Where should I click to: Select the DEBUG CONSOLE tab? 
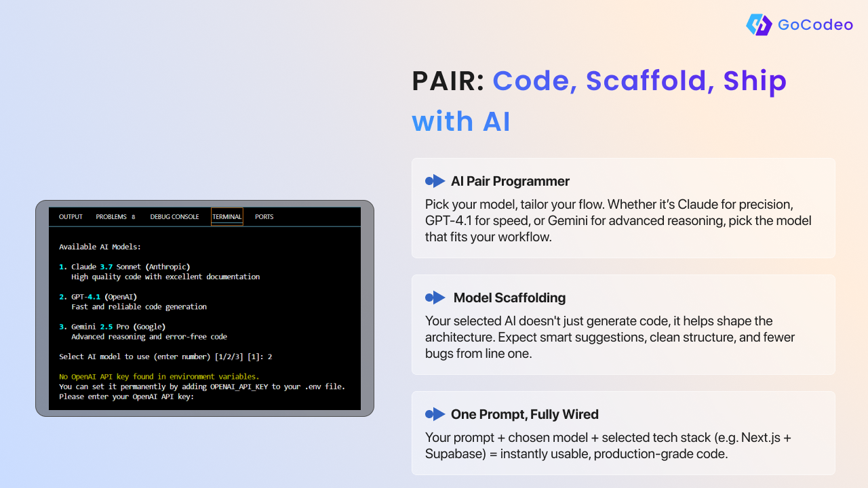click(x=174, y=217)
